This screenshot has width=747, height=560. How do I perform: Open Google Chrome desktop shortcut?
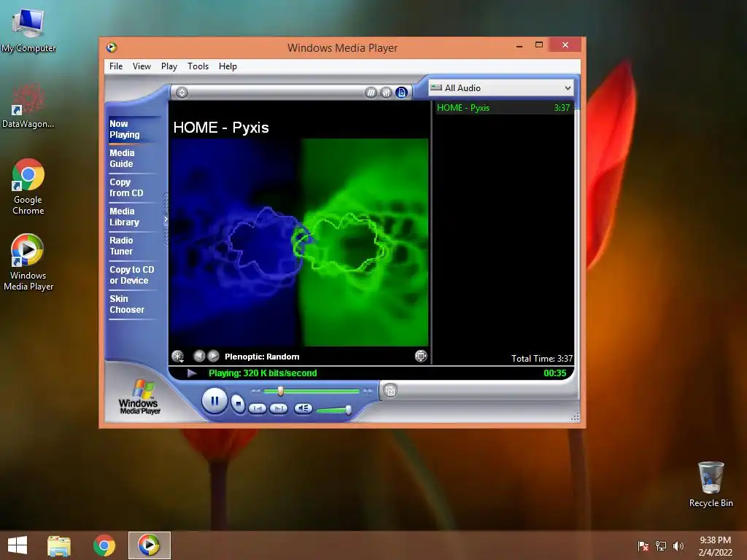[28, 187]
